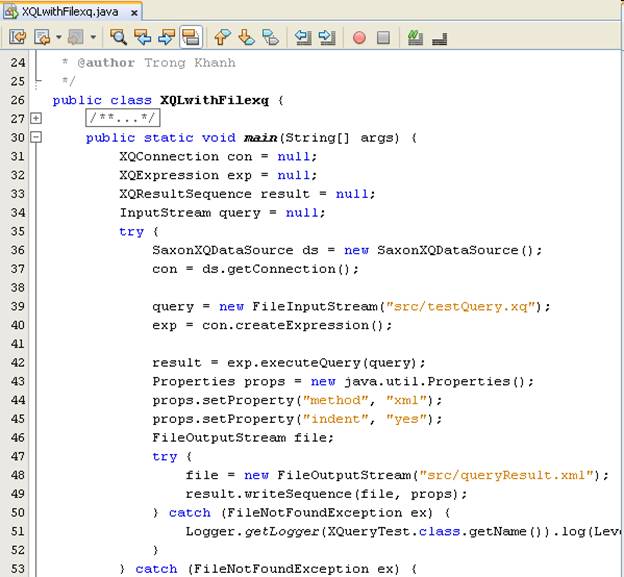The image size is (624, 577).
Task: Shift the line right icon
Action: (328, 37)
